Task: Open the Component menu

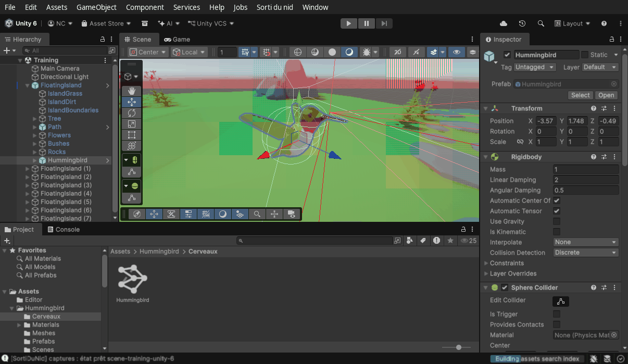Action: pos(145,7)
